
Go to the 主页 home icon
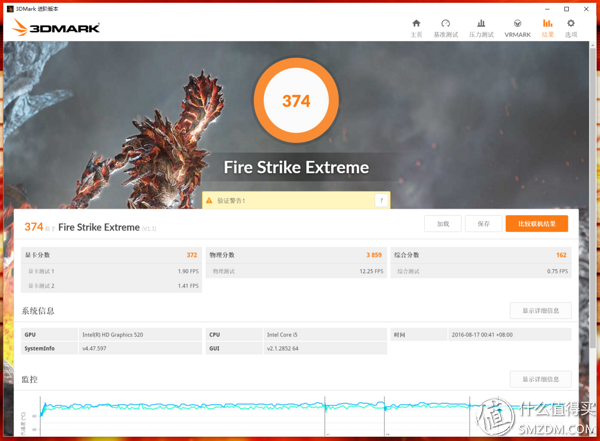pyautogui.click(x=416, y=27)
